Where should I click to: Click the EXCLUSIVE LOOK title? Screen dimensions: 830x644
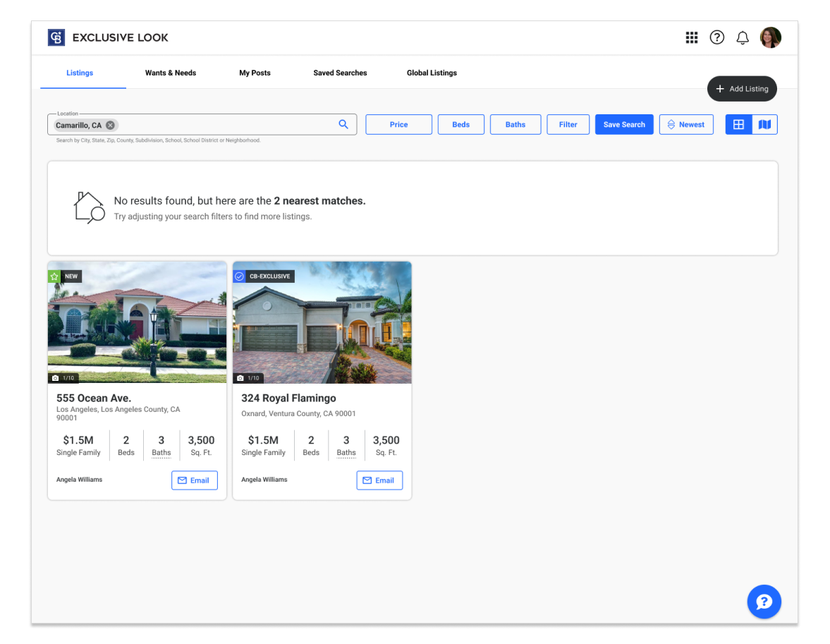coord(120,37)
